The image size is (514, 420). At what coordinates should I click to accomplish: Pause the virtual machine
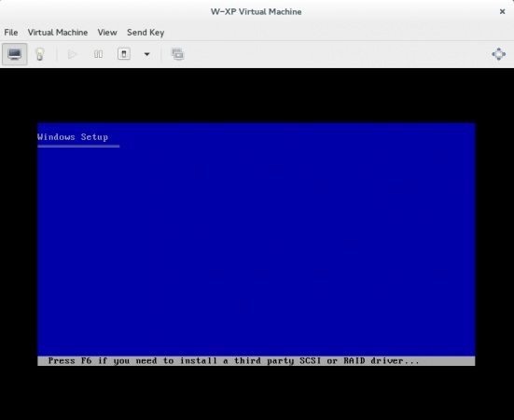(x=98, y=54)
